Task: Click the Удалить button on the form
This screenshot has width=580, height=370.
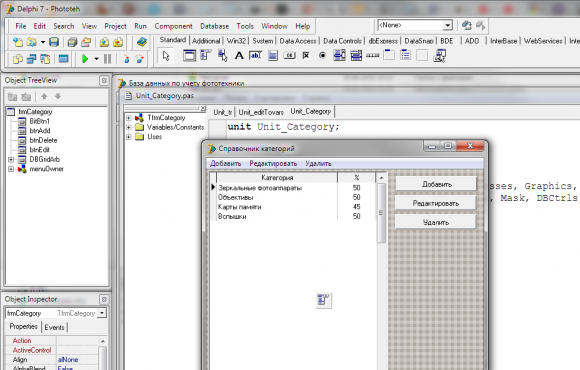Action: (x=436, y=222)
